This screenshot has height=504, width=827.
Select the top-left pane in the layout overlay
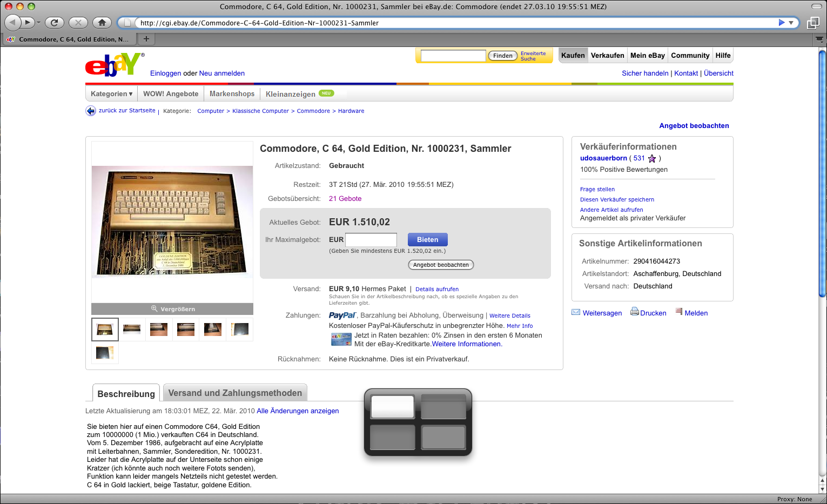click(x=393, y=407)
